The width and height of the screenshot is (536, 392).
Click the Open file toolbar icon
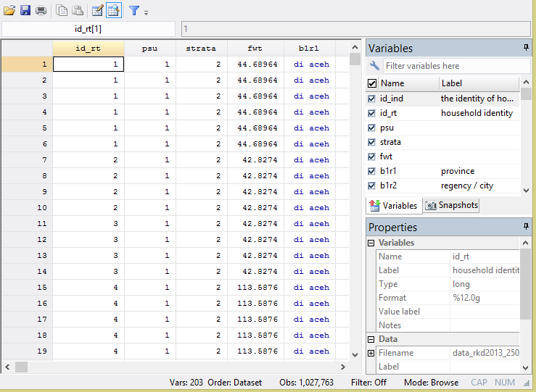tap(9, 10)
